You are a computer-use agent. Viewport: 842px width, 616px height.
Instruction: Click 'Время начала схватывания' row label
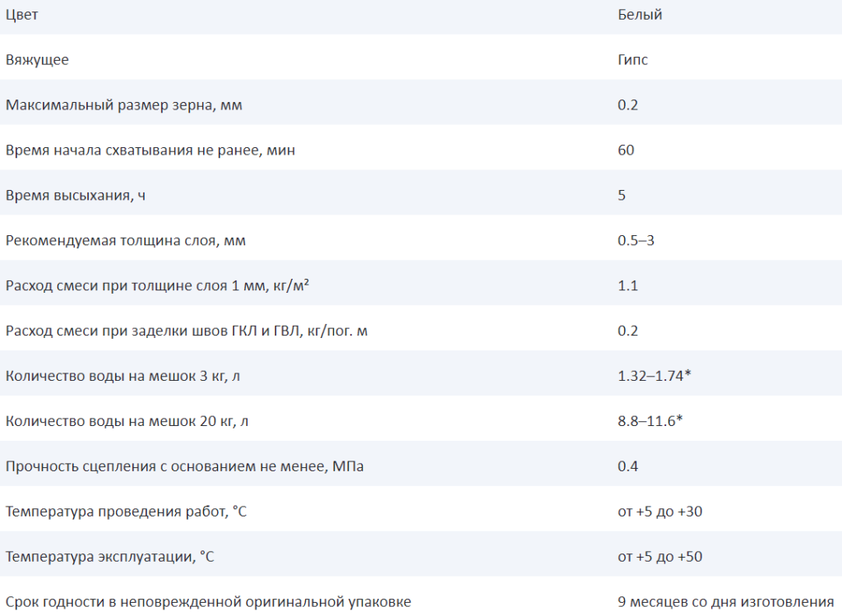pos(150,151)
